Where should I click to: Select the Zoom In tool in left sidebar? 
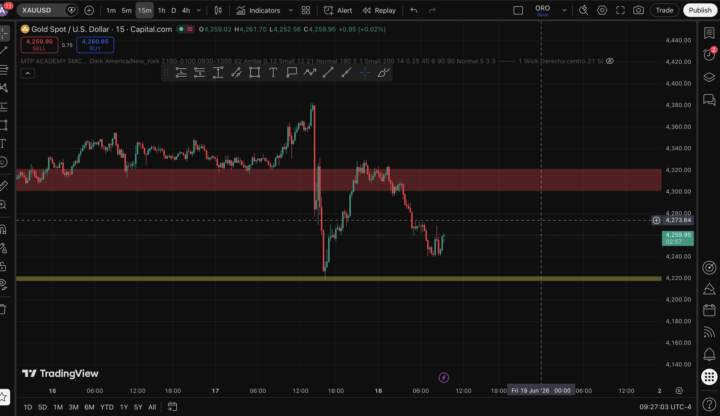point(3,205)
